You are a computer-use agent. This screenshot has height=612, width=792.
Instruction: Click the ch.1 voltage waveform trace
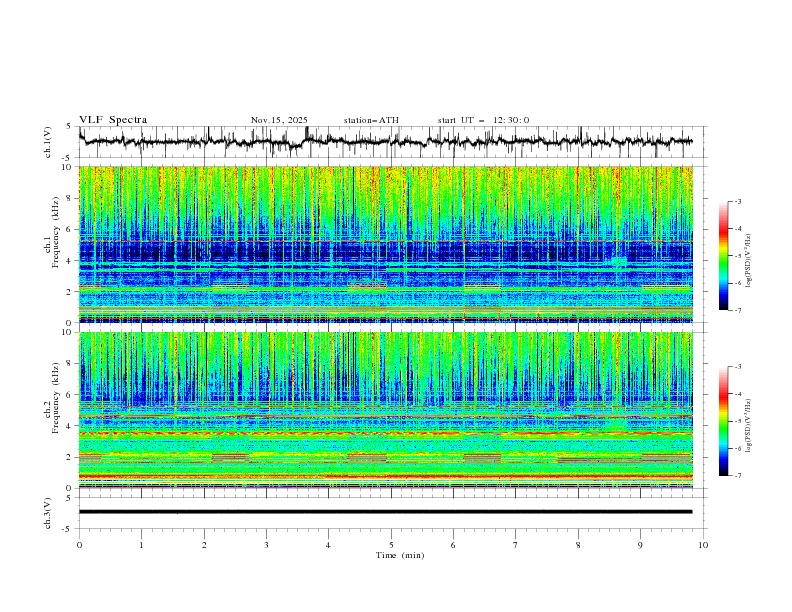(385, 142)
